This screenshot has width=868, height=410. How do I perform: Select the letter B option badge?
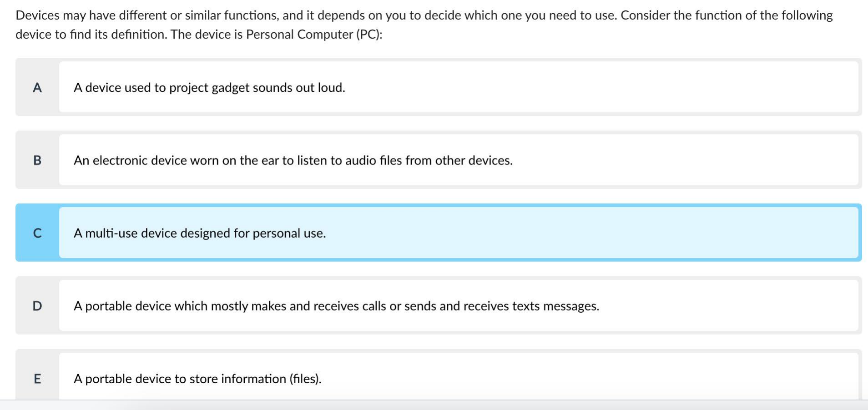[x=37, y=160]
